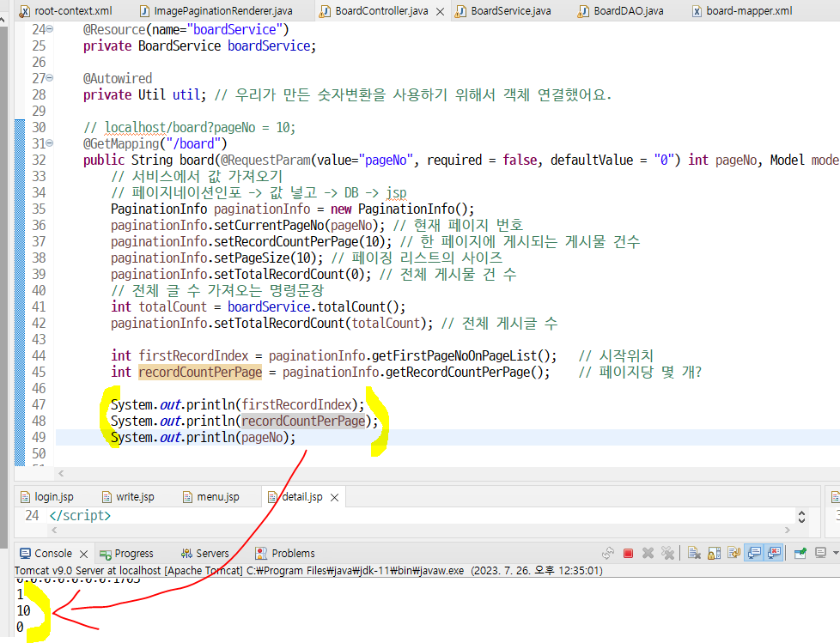
Task: Close the detail.jsp tab
Action: 335,497
